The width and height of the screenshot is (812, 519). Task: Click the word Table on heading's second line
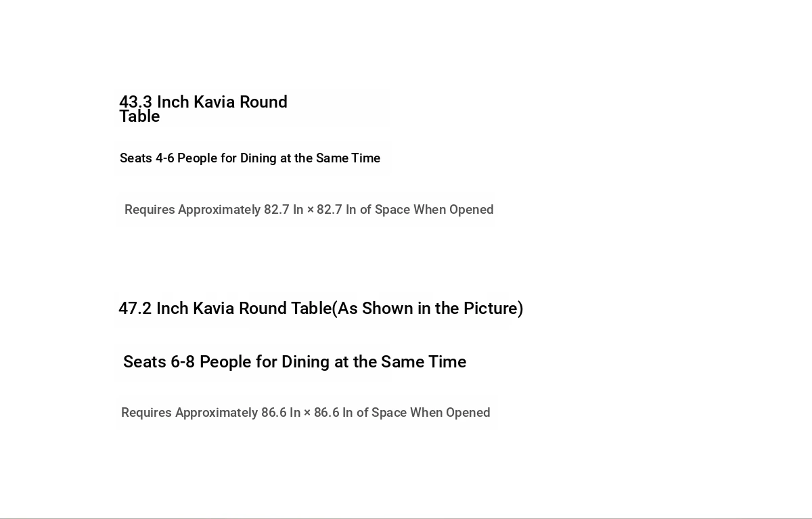139,116
